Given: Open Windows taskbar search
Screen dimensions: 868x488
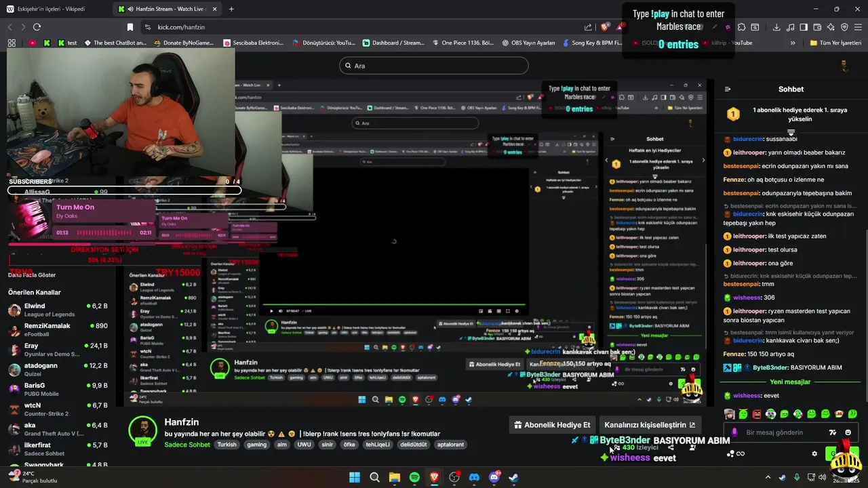Looking at the screenshot, I should click(x=374, y=477).
